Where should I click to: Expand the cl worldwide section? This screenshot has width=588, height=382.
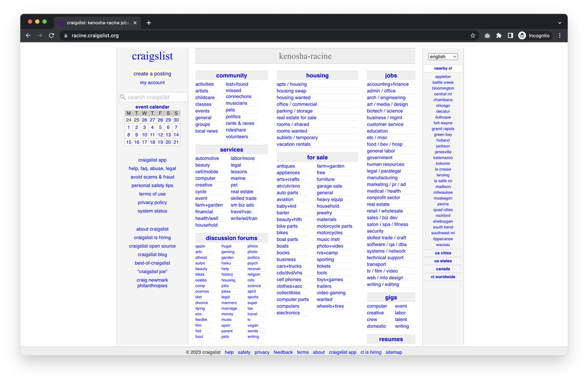443,277
